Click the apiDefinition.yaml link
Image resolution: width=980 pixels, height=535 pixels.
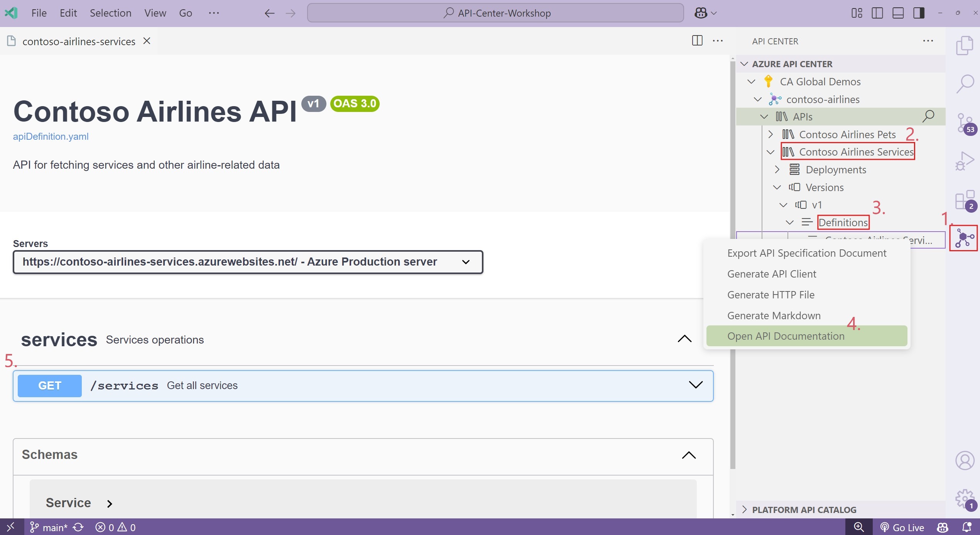[51, 136]
